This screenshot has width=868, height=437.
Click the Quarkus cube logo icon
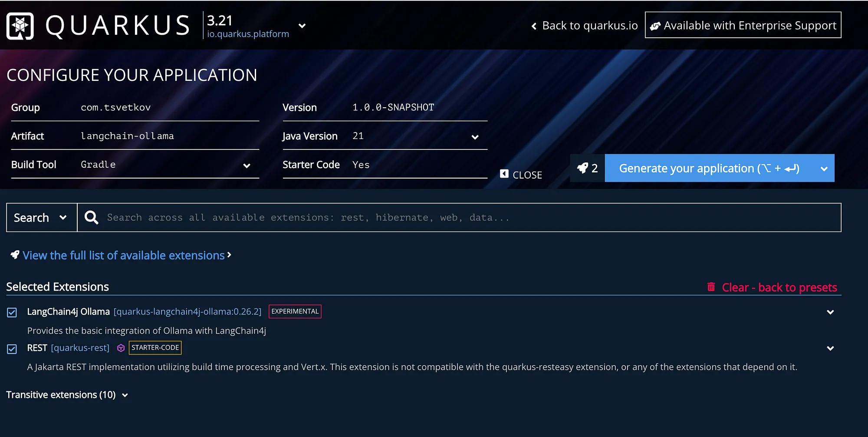click(20, 26)
